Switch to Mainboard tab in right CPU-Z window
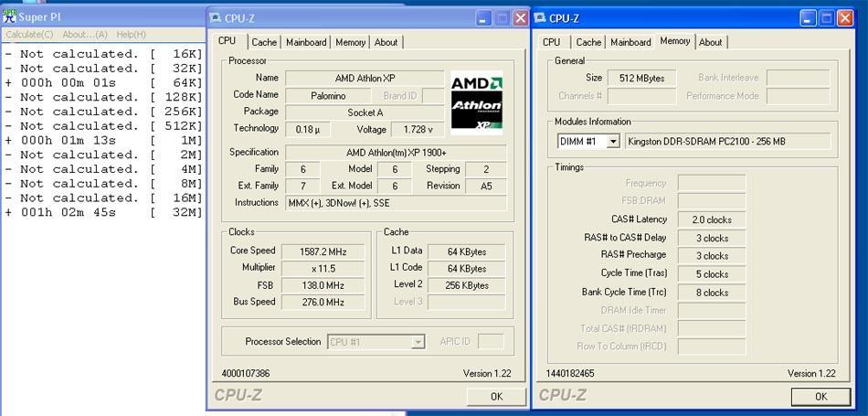The image size is (868, 416). (x=630, y=42)
